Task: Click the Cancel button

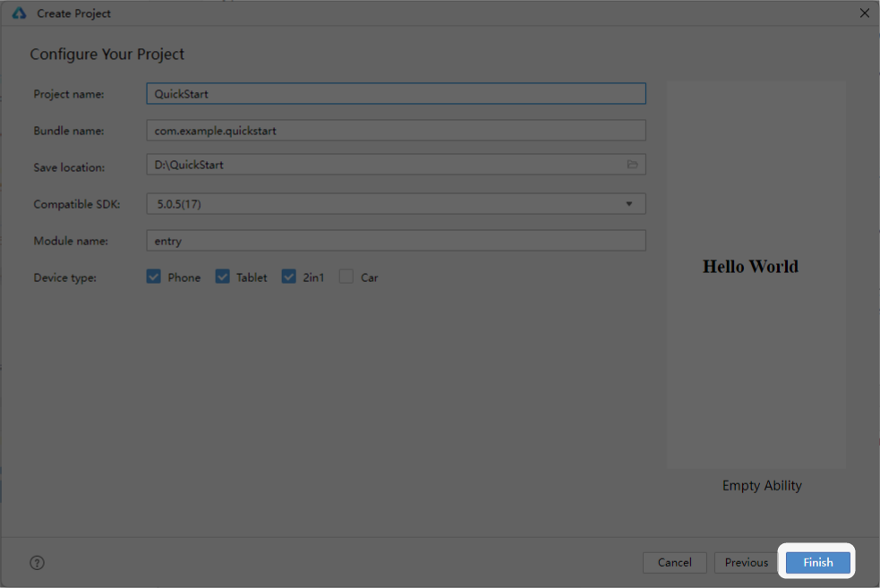Action: [x=675, y=562]
